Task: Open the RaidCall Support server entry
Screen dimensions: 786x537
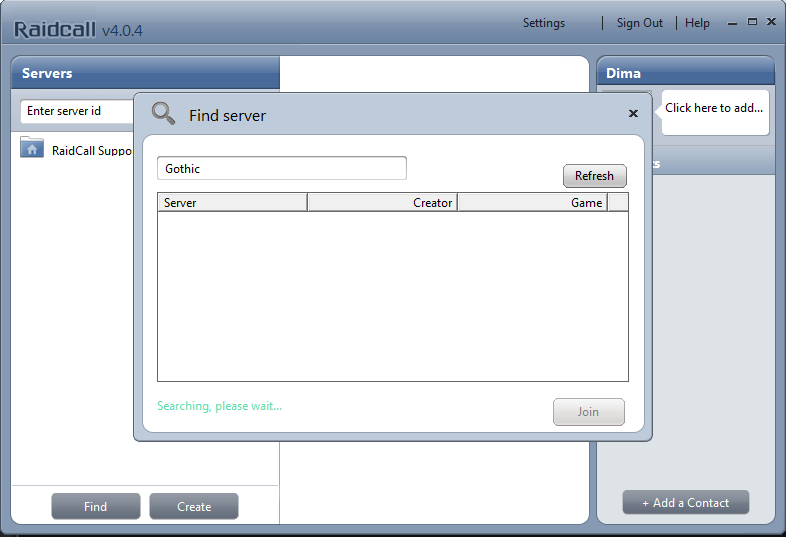Action: [76, 150]
